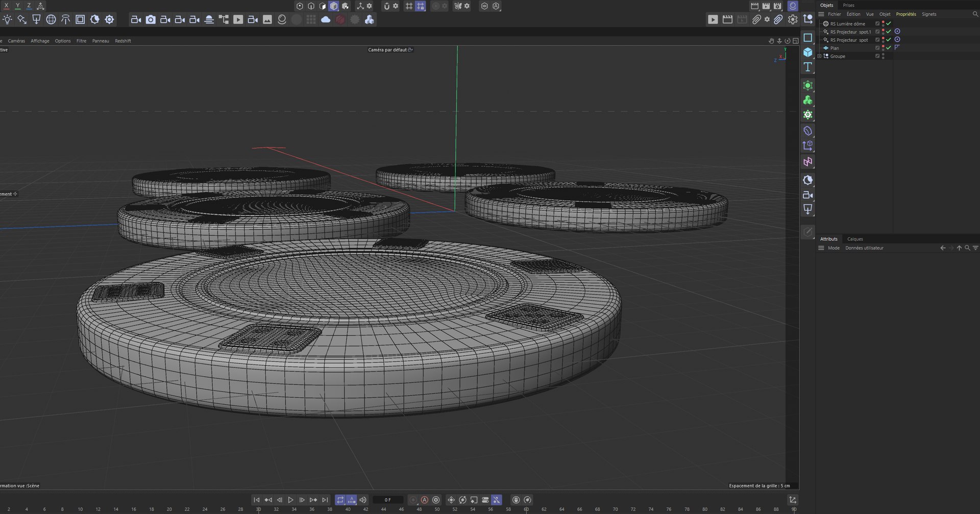Select the RS Lumière dôme object

(x=847, y=23)
